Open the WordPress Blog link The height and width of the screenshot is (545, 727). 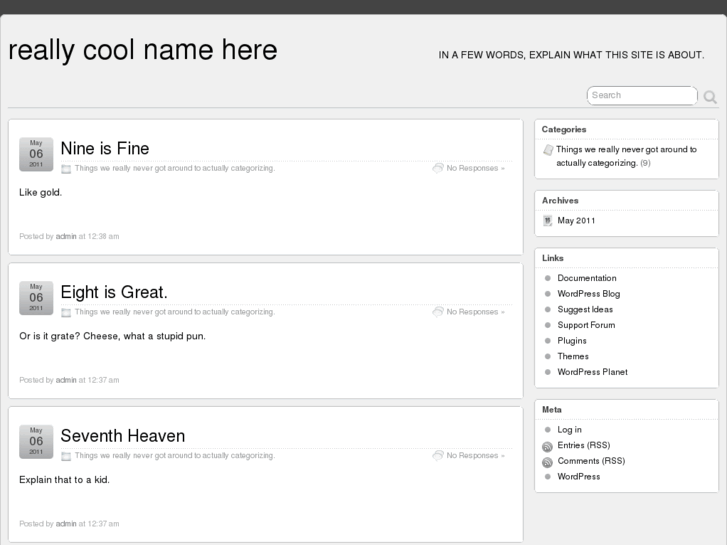(x=589, y=294)
